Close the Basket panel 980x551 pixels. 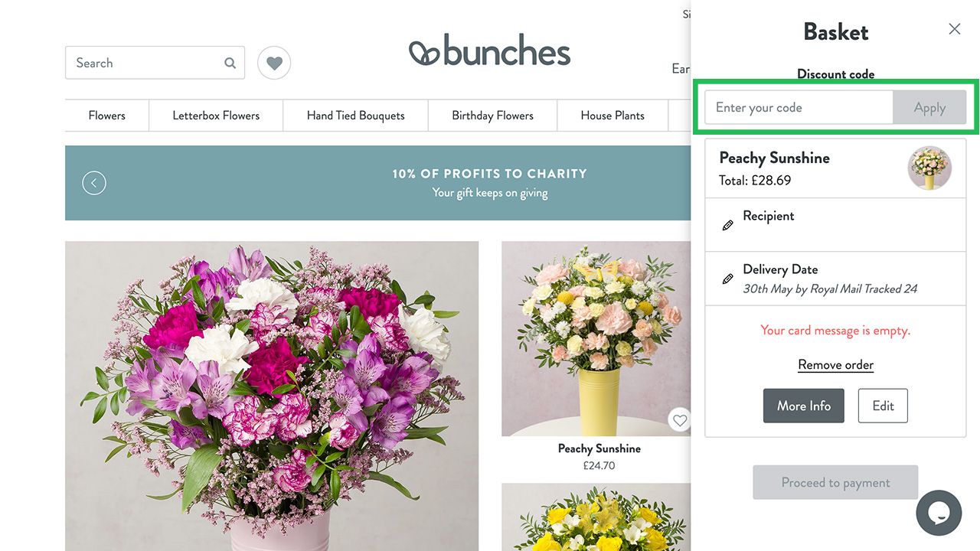click(x=954, y=29)
